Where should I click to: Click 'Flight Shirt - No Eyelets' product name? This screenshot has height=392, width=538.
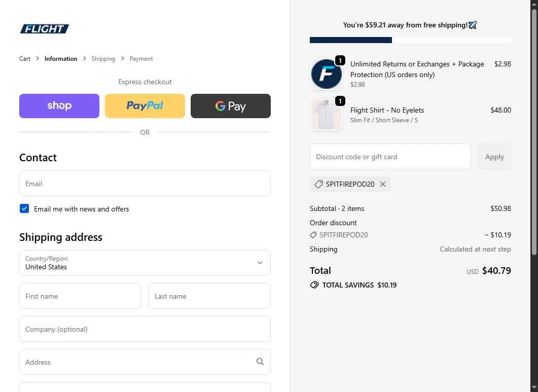click(x=387, y=110)
